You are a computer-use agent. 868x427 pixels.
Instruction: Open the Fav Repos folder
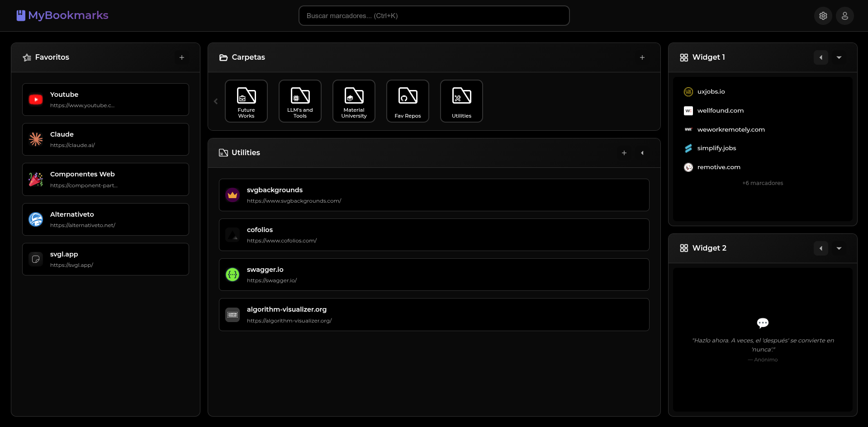[x=408, y=101]
